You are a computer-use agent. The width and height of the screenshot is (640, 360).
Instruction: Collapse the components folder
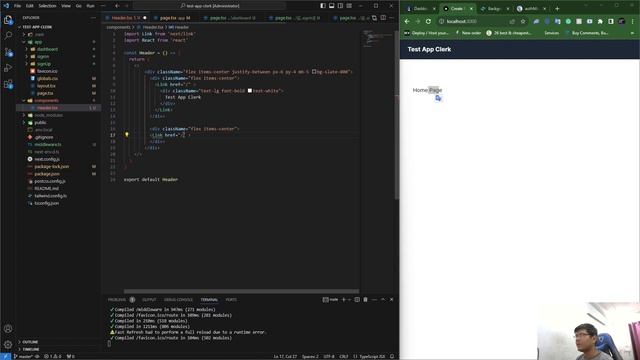tap(47, 100)
